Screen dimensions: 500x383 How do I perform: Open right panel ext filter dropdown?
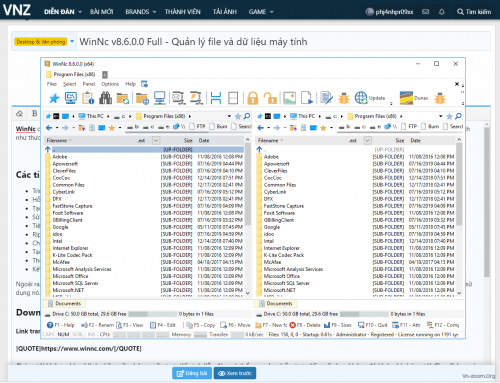tap(367, 140)
